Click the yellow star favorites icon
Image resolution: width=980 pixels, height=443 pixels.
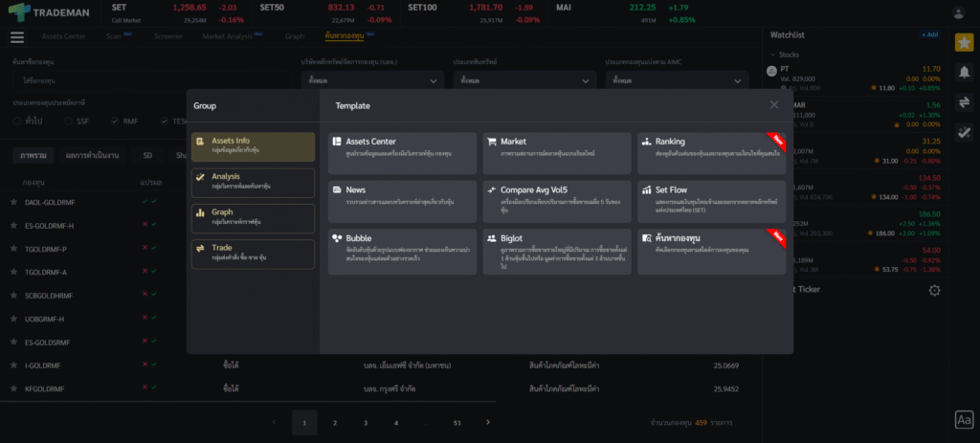coord(964,43)
